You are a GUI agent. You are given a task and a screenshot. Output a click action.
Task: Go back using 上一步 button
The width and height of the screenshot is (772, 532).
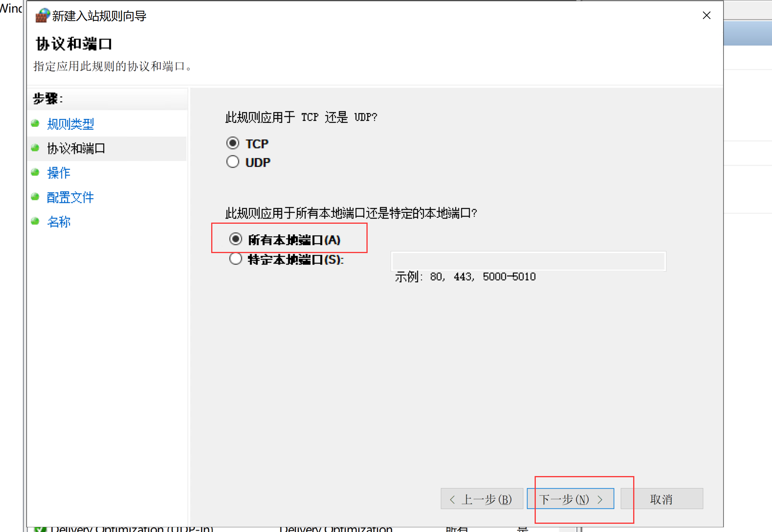[x=482, y=499]
